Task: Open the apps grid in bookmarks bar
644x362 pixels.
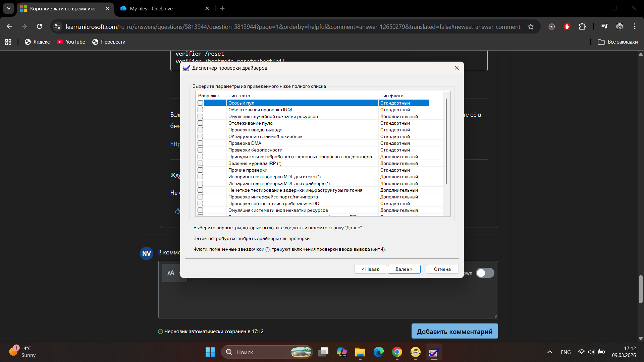Action: coord(8,42)
